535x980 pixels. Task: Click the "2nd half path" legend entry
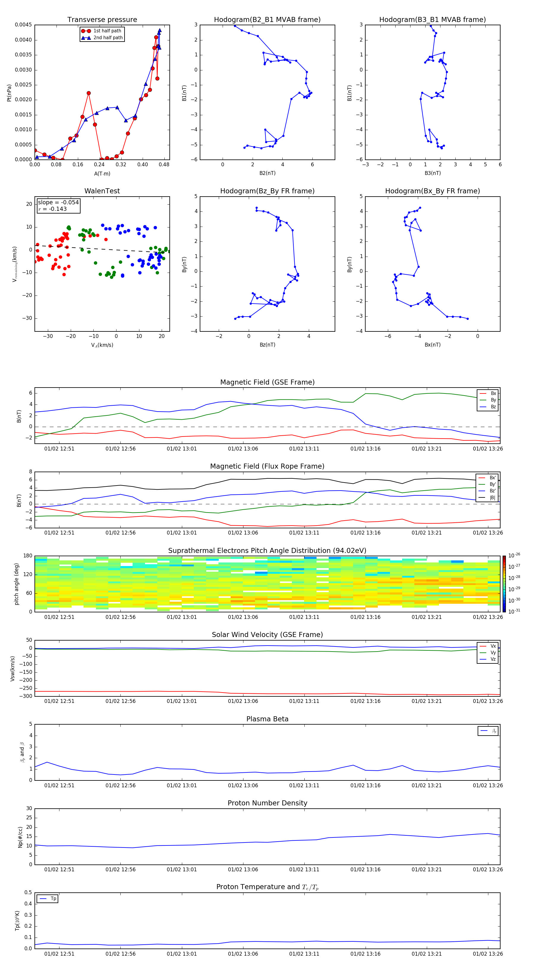coord(102,38)
